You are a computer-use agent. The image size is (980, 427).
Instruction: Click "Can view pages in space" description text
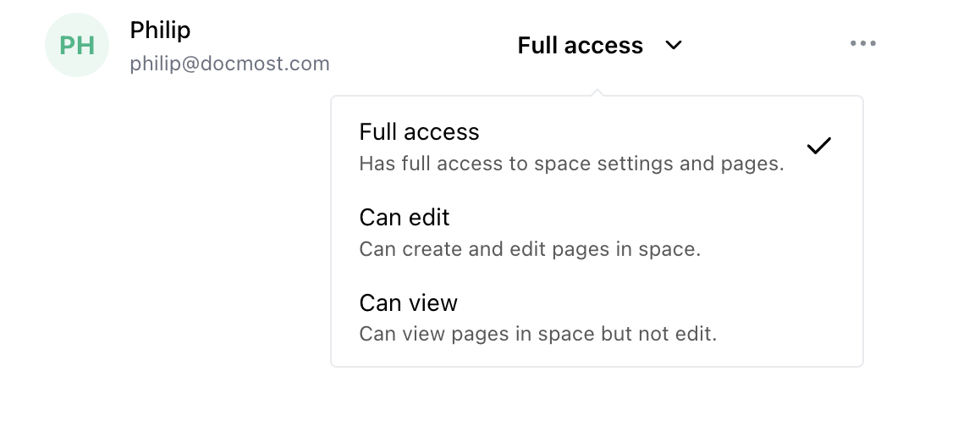(x=537, y=334)
